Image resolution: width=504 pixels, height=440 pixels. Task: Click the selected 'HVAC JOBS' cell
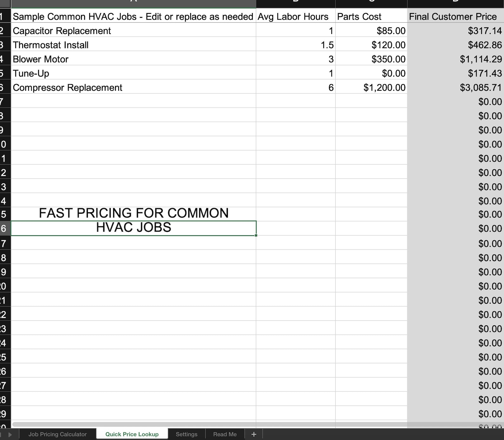coord(134,228)
